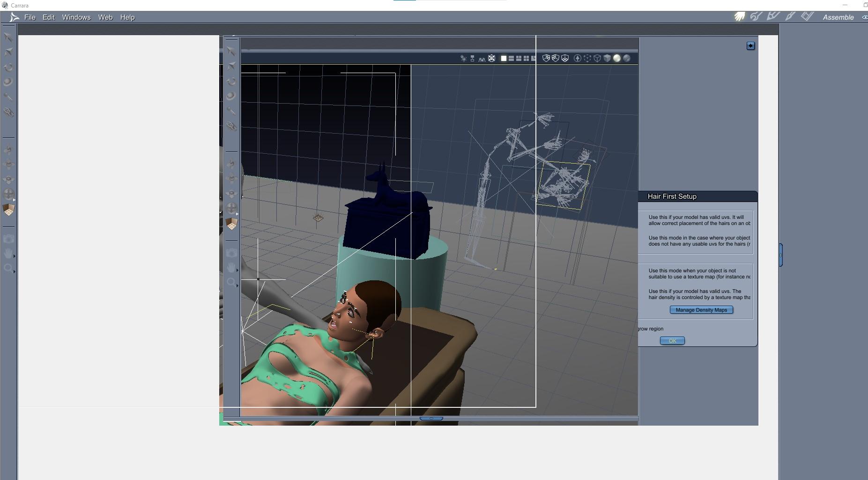
Task: Open the Render room film icon
Action: 807,17
